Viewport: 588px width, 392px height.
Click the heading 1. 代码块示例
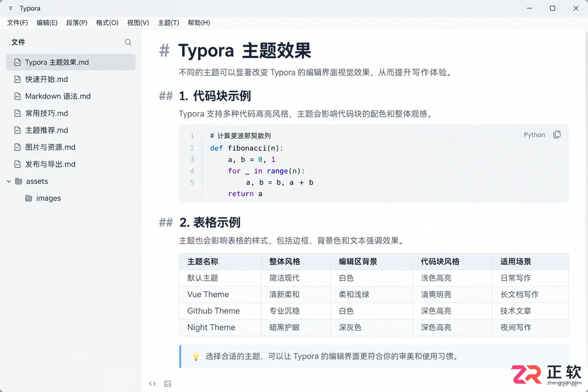215,96
